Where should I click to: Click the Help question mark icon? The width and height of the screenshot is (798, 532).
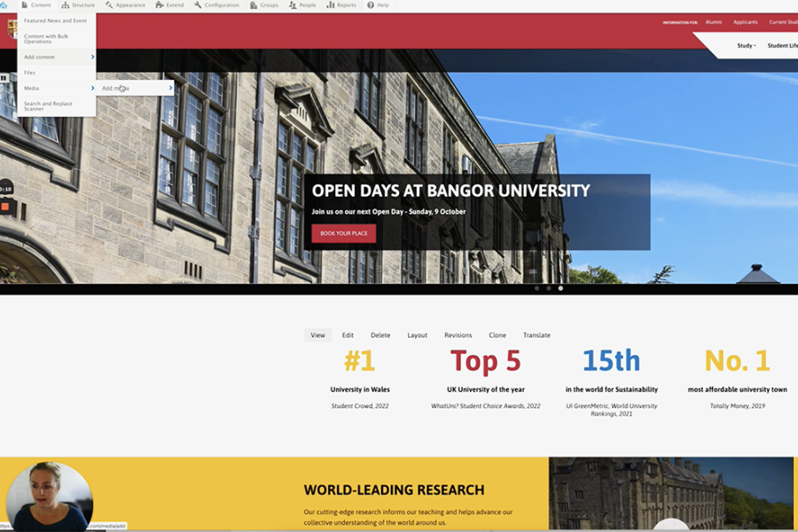tap(371, 5)
